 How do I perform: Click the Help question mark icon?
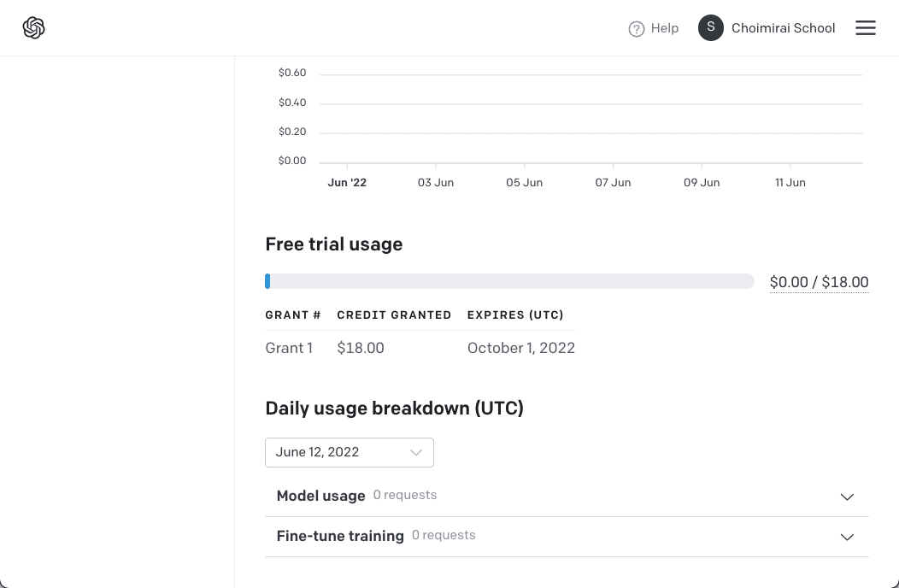pyautogui.click(x=636, y=29)
